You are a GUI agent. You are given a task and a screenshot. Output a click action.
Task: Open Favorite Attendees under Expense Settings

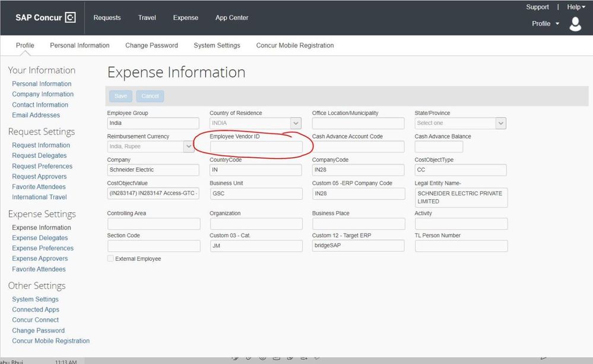coord(39,269)
